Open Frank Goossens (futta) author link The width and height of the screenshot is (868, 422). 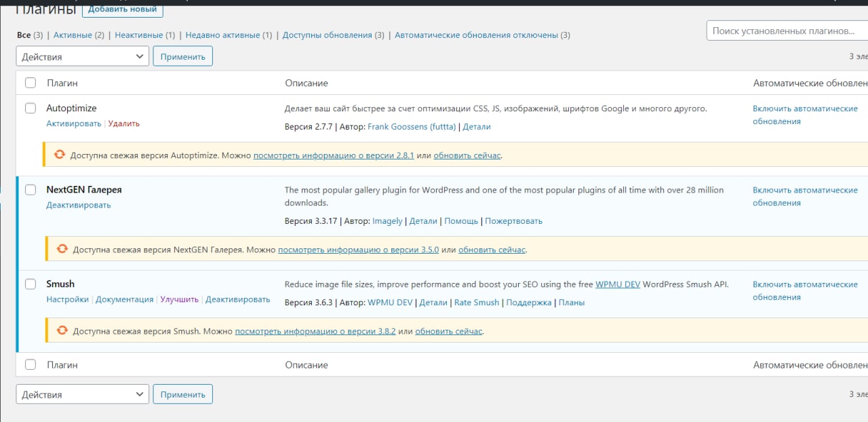tap(412, 126)
